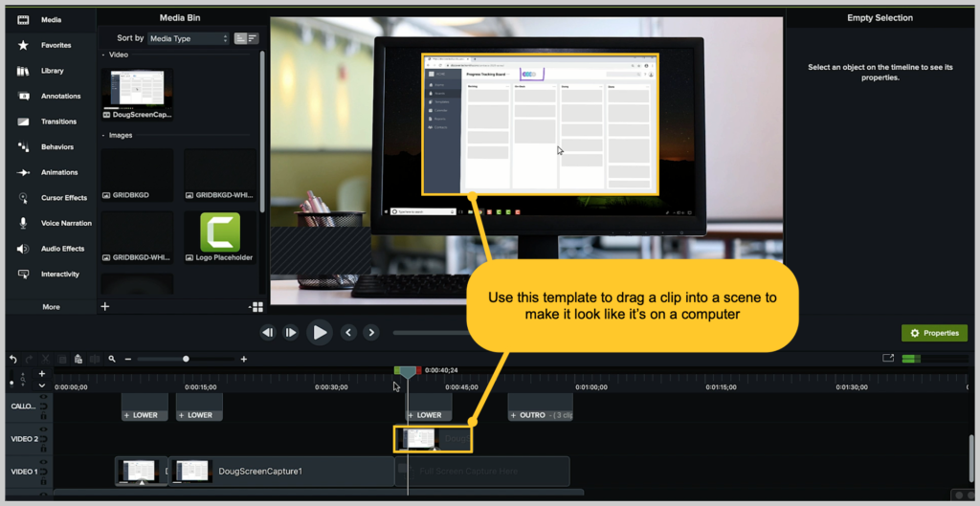980x506 pixels.
Task: Adjust the timeline zoom slider
Action: (186, 360)
